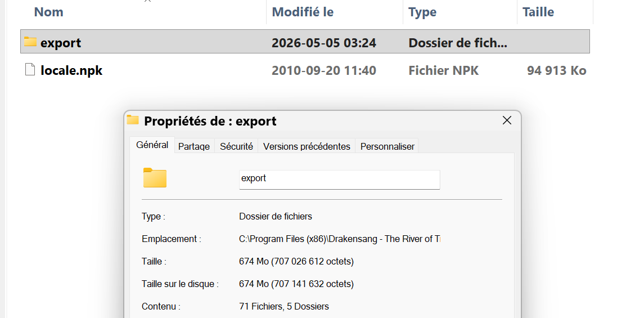The height and width of the screenshot is (318, 644).
Task: Click the Emplacement path text
Action: coord(339,239)
